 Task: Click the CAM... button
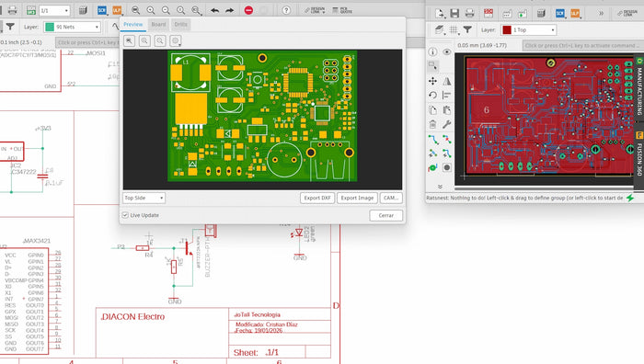(391, 198)
